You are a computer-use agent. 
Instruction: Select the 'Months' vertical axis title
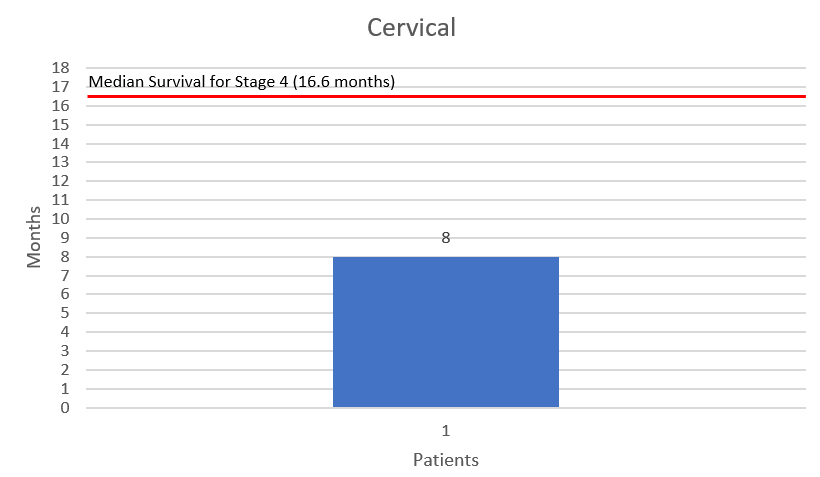click(x=35, y=237)
